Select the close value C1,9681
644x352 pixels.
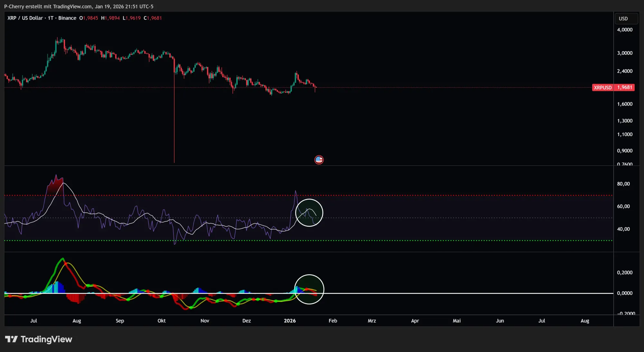[153, 18]
